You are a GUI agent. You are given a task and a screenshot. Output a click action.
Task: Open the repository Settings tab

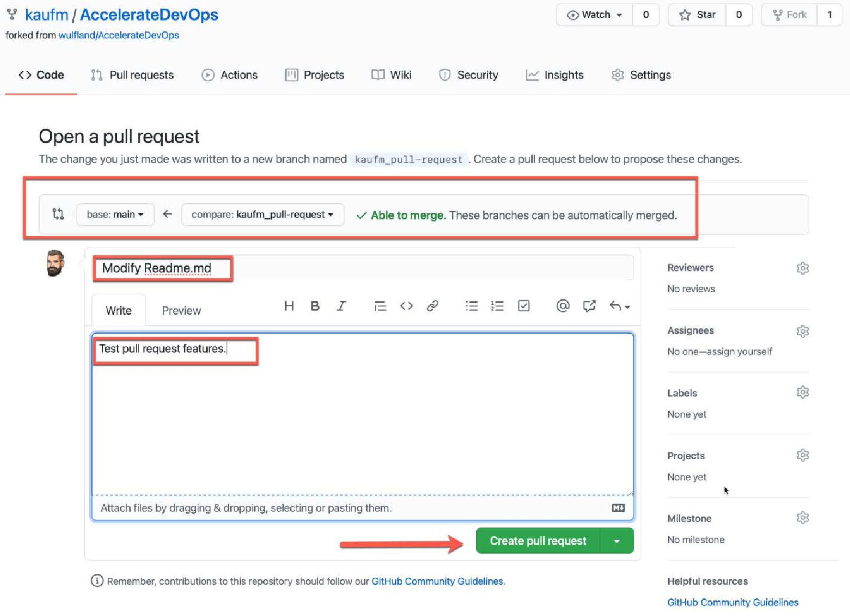[x=641, y=75]
